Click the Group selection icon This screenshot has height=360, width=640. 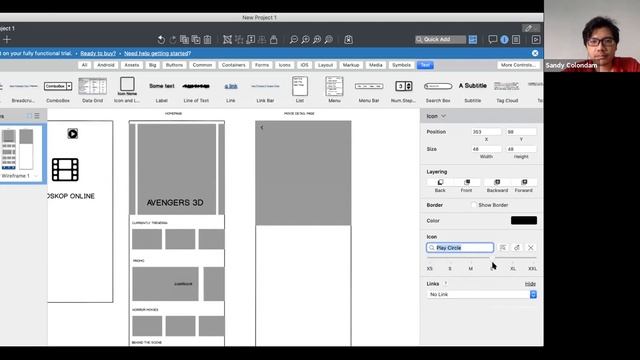pyautogui.click(x=227, y=40)
